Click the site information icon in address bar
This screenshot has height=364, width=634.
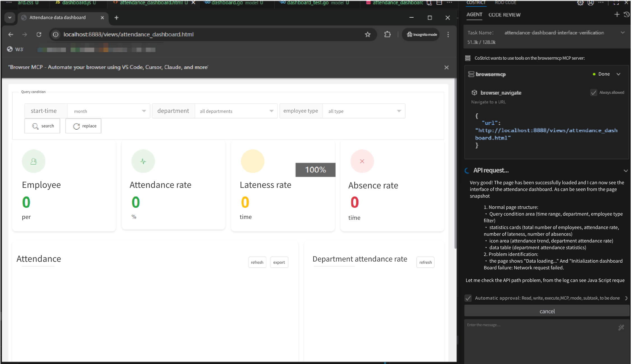[56, 34]
